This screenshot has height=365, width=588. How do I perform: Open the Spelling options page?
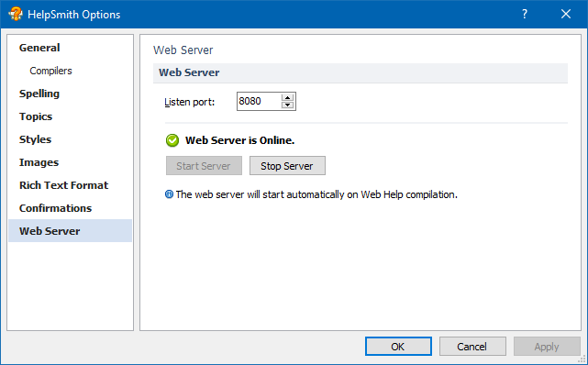(70, 94)
